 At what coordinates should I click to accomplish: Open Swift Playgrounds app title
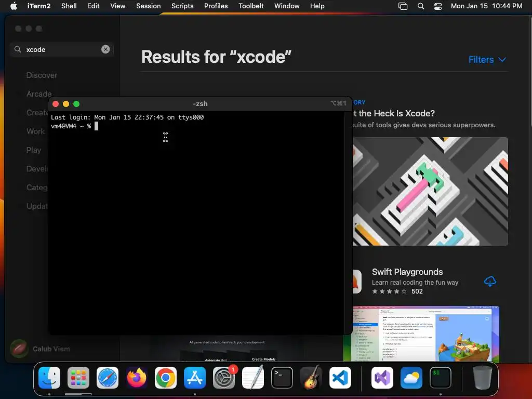407,272
